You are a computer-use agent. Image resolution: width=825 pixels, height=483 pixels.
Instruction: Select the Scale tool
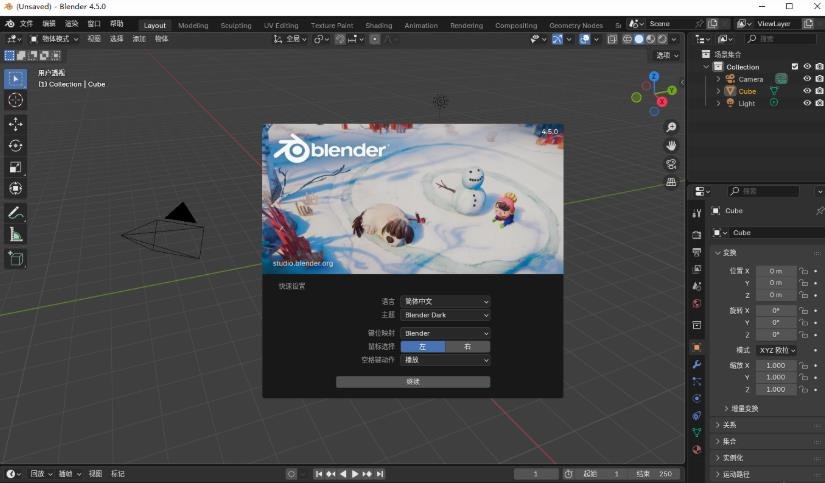click(15, 167)
